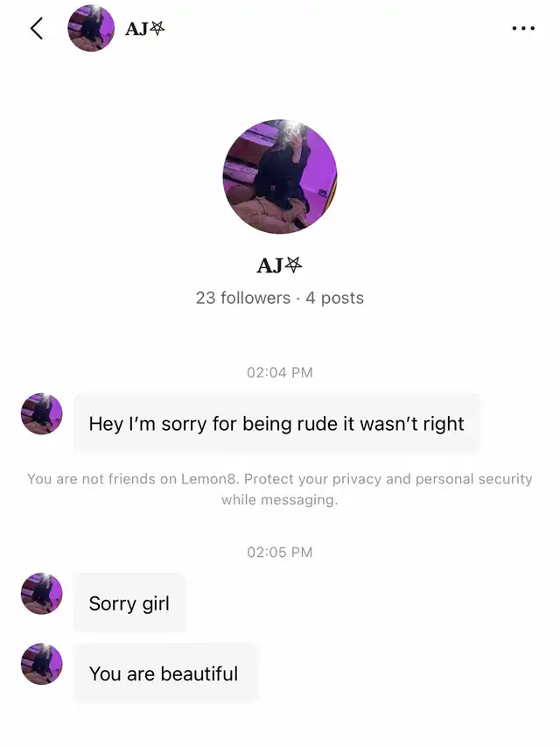Tap the privacy and personal security notice
Viewport: 560px width, 747px height.
click(280, 490)
